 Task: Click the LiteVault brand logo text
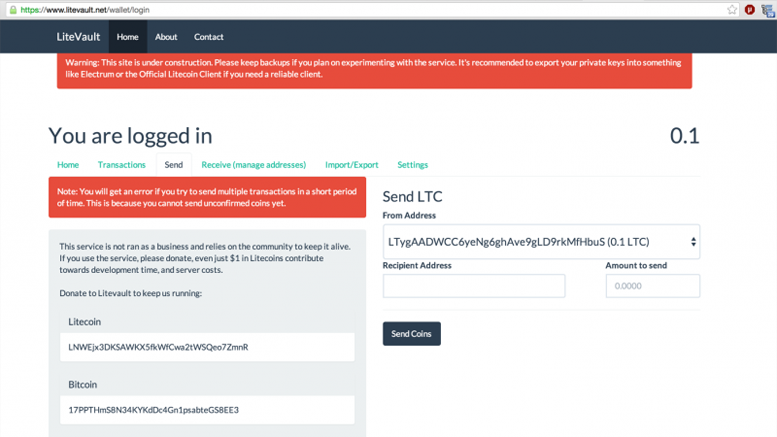(78, 37)
